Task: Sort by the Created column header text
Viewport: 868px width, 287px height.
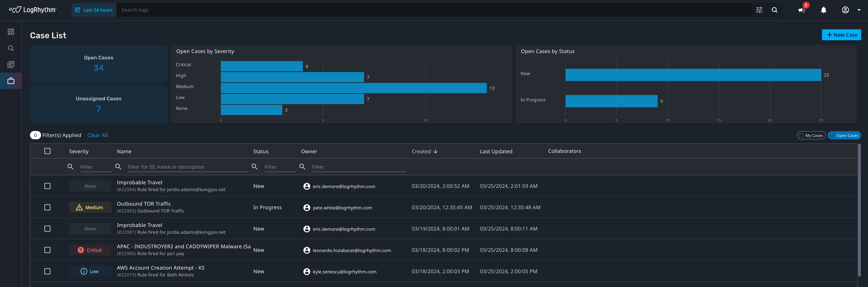Action: pyautogui.click(x=421, y=151)
